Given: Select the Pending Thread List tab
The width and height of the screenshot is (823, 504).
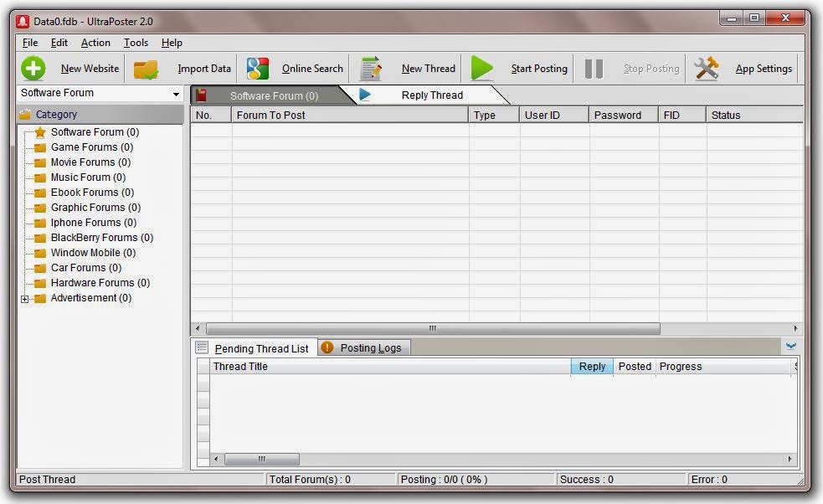Looking at the screenshot, I should coord(255,348).
